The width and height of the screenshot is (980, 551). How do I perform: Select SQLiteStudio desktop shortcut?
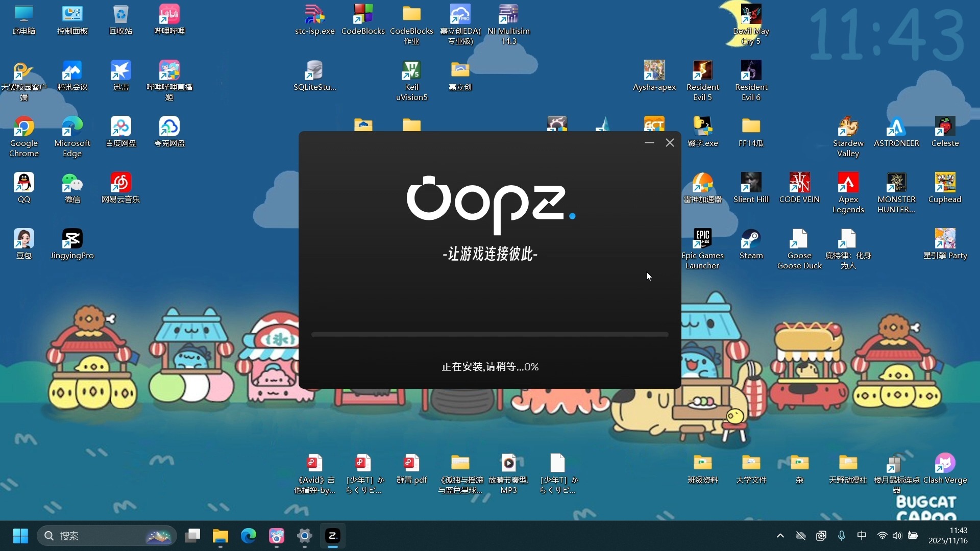pyautogui.click(x=315, y=77)
